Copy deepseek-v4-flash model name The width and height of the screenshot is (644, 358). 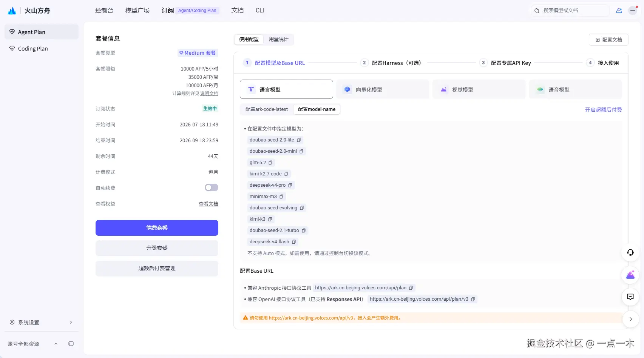294,242
